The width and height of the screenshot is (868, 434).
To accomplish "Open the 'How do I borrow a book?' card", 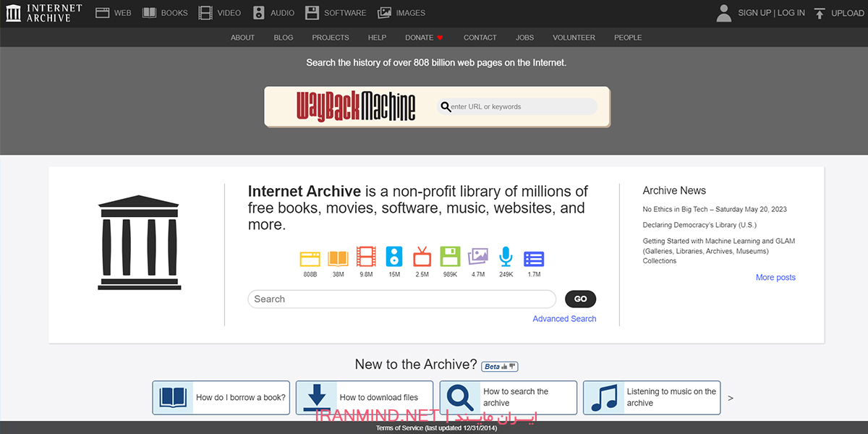I will click(x=221, y=398).
